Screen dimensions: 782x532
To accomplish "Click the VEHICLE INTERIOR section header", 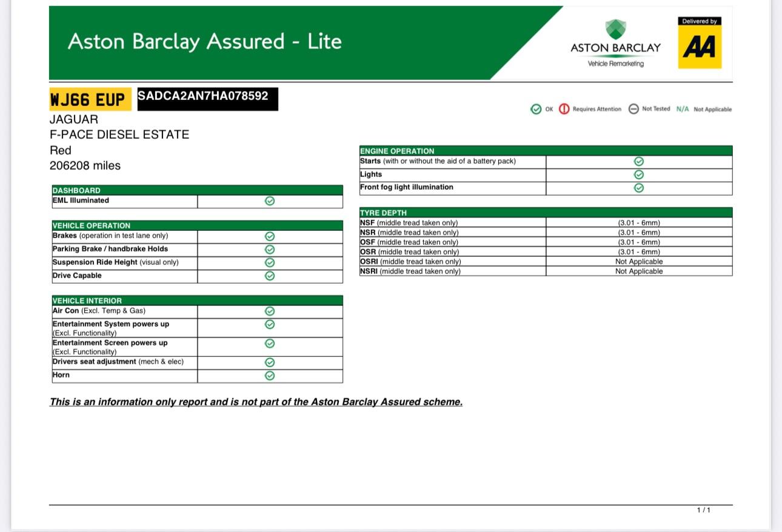I will click(87, 301).
